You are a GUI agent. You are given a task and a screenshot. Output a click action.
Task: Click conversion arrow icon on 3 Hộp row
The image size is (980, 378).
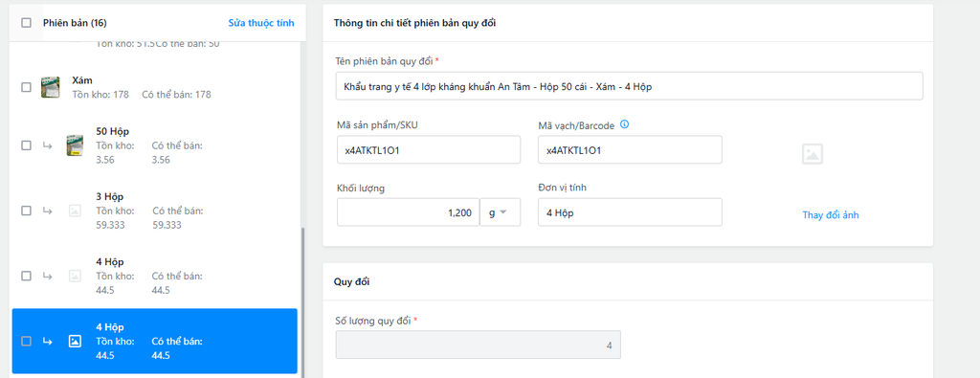tap(47, 211)
